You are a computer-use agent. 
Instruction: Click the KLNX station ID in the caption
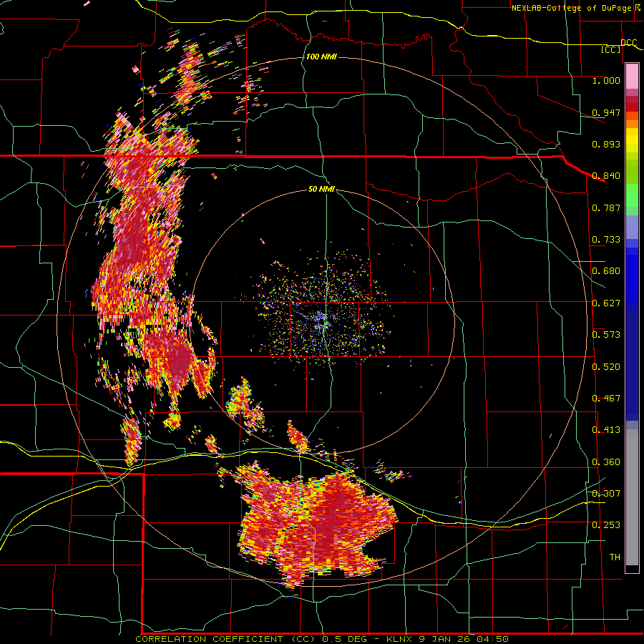point(400,639)
